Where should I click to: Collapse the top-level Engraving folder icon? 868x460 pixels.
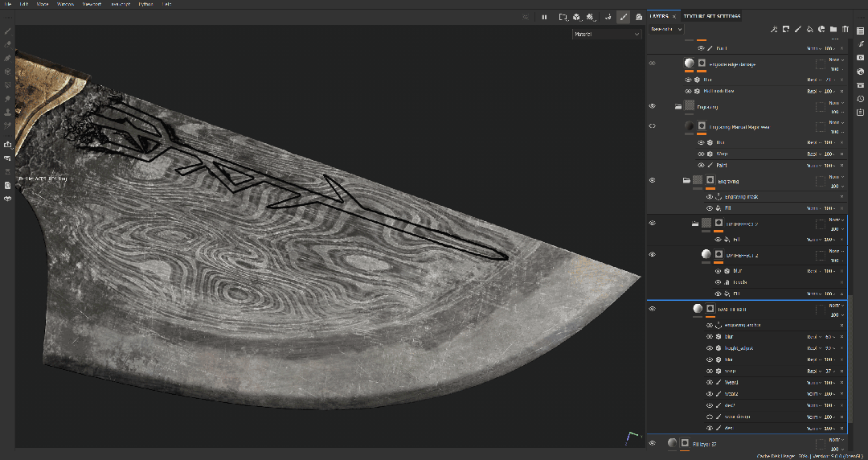click(678, 106)
